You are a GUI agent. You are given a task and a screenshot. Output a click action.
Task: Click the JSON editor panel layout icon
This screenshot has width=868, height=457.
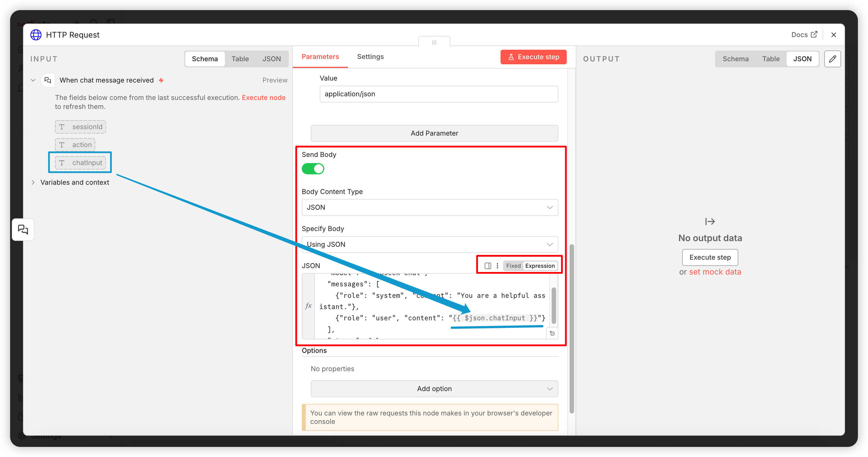coord(488,266)
